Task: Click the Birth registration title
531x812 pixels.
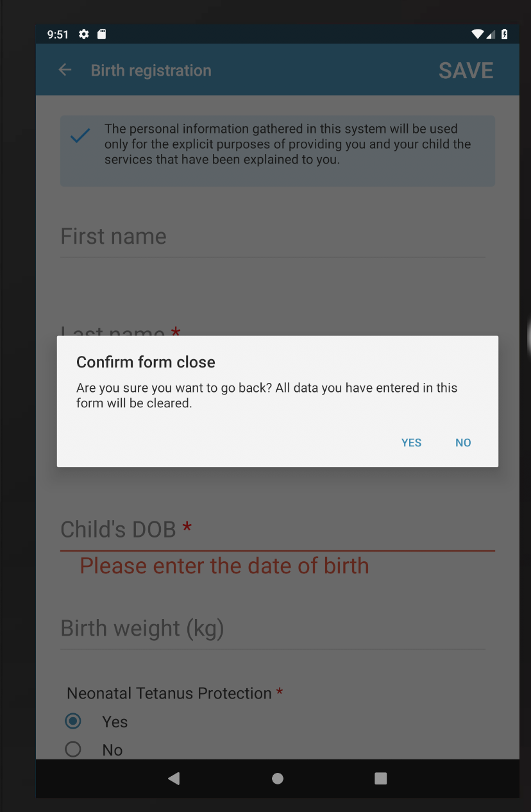Action: (151, 70)
